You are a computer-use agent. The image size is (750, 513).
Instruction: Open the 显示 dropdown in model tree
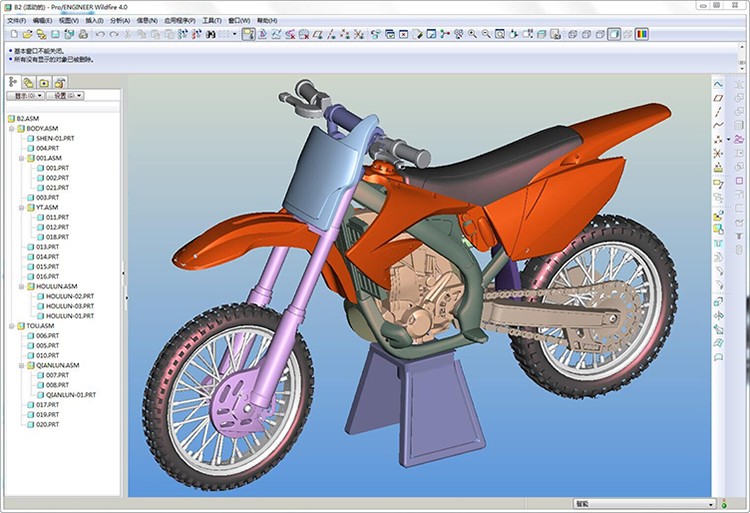click(24, 97)
